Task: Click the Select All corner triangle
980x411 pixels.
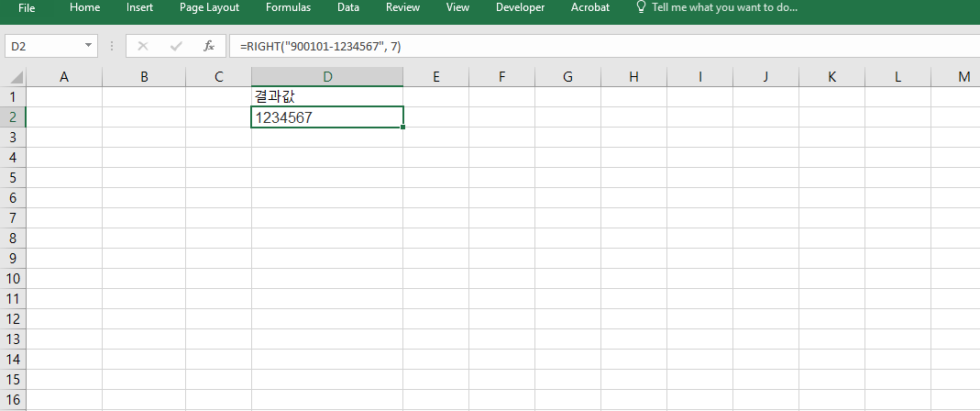Action: pos(13,77)
